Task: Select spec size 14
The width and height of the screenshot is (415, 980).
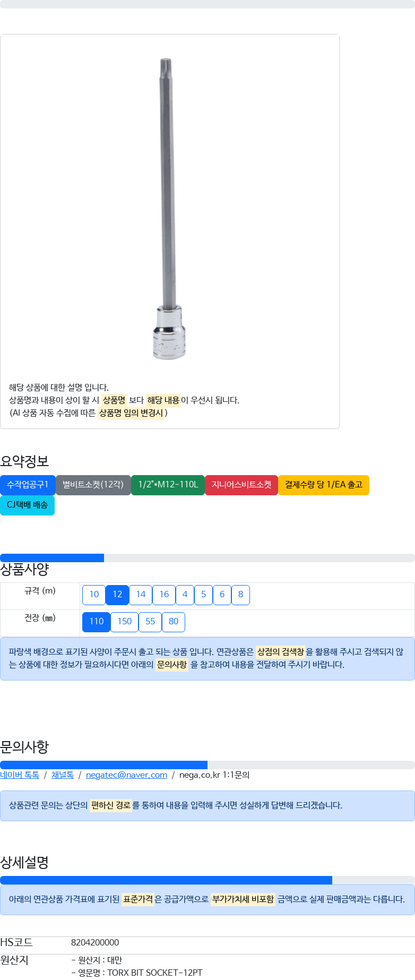Action: 141,595
